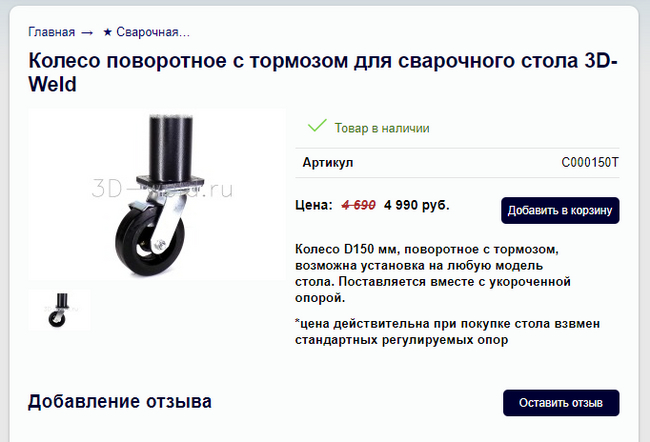Select the article number C000150T

(x=590, y=162)
